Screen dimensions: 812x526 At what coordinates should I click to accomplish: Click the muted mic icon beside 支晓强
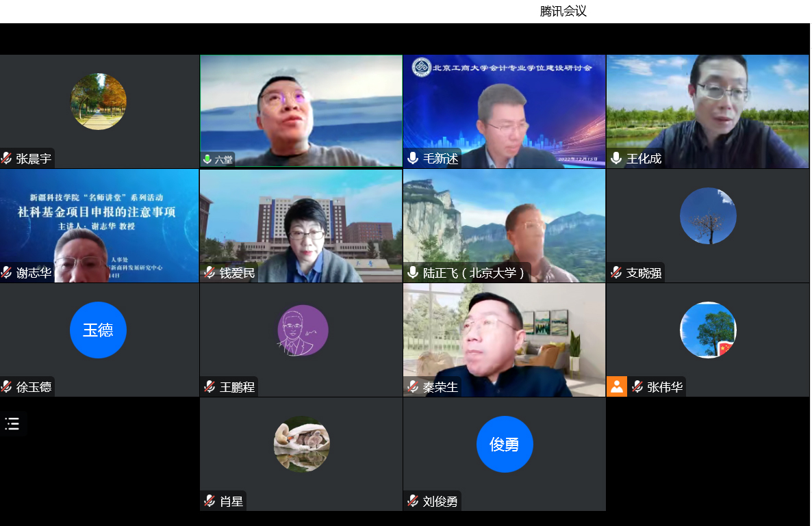(x=616, y=272)
